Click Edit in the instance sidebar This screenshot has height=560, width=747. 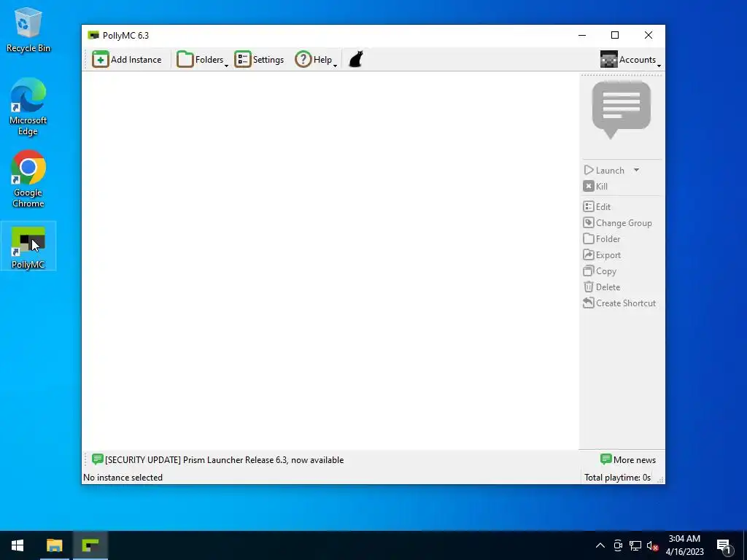(597, 207)
